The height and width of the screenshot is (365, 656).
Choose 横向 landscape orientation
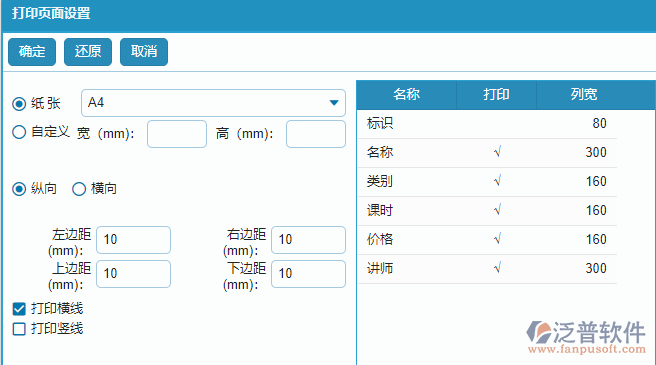pos(79,189)
